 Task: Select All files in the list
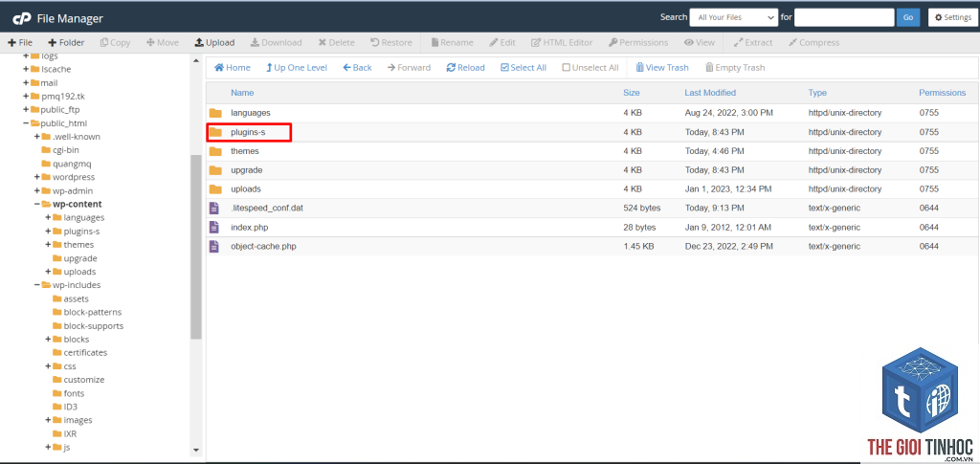click(523, 67)
